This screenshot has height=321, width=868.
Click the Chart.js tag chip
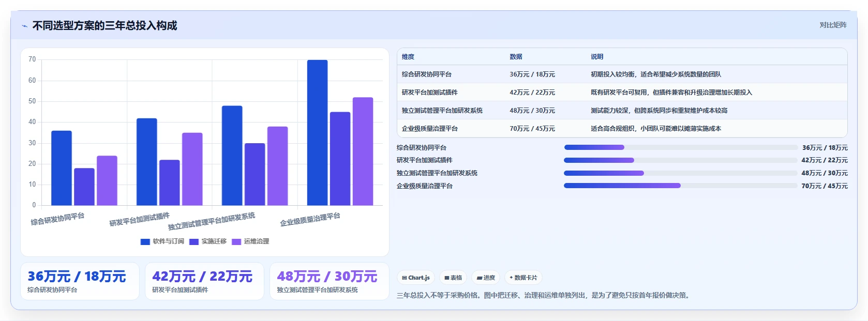click(416, 278)
